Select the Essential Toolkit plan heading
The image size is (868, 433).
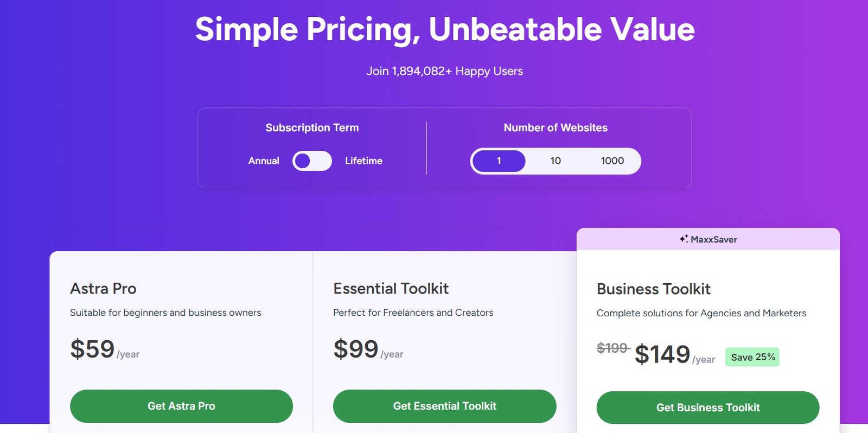pyautogui.click(x=391, y=289)
